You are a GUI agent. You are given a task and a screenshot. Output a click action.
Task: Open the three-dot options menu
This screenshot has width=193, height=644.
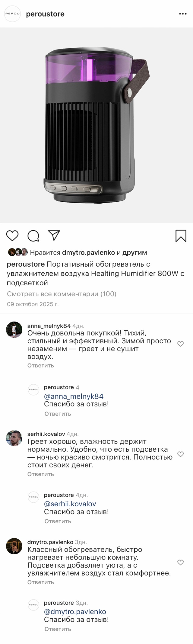click(183, 14)
